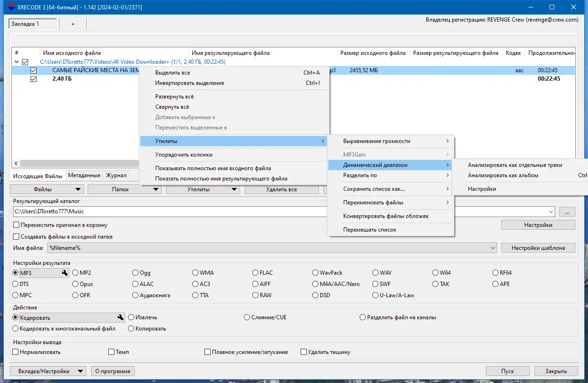The height and width of the screenshot is (383, 588).
Task: Click the Кодек column header
Action: coord(513,53)
